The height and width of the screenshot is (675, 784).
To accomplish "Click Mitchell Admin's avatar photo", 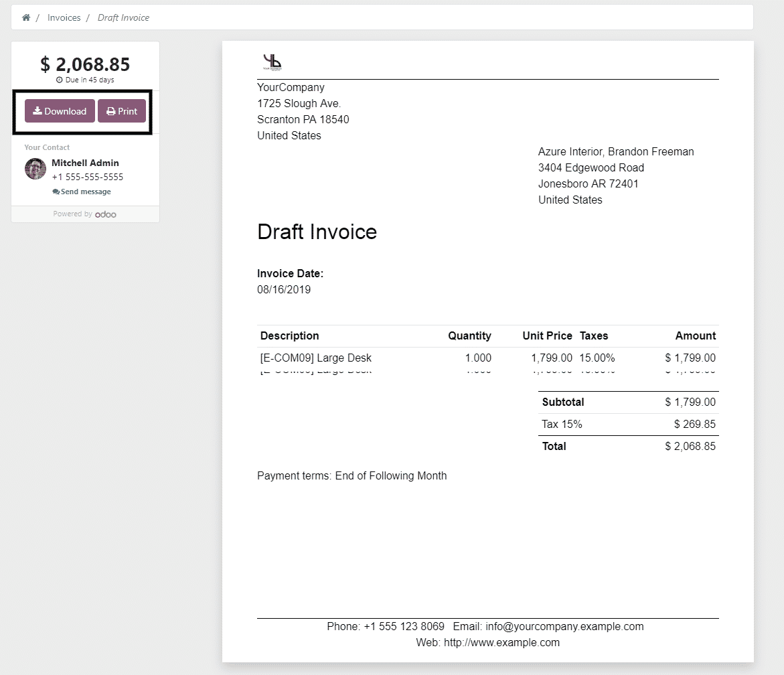I will click(x=35, y=169).
